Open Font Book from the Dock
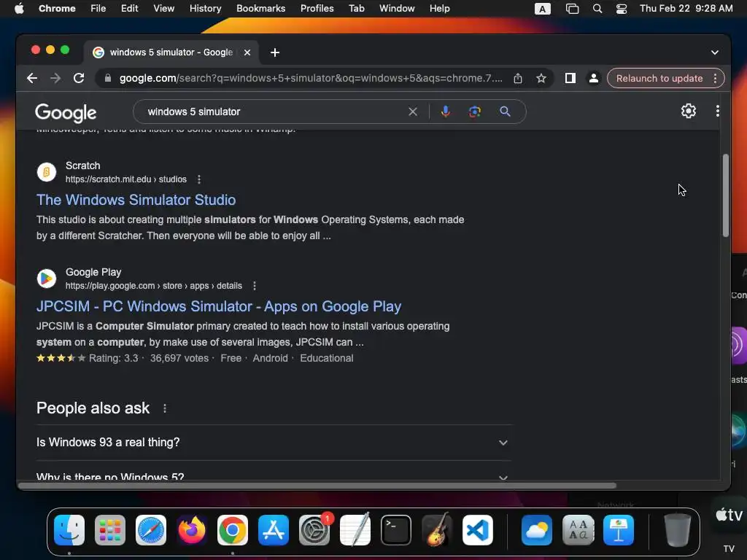747x560 pixels. pyautogui.click(x=578, y=530)
